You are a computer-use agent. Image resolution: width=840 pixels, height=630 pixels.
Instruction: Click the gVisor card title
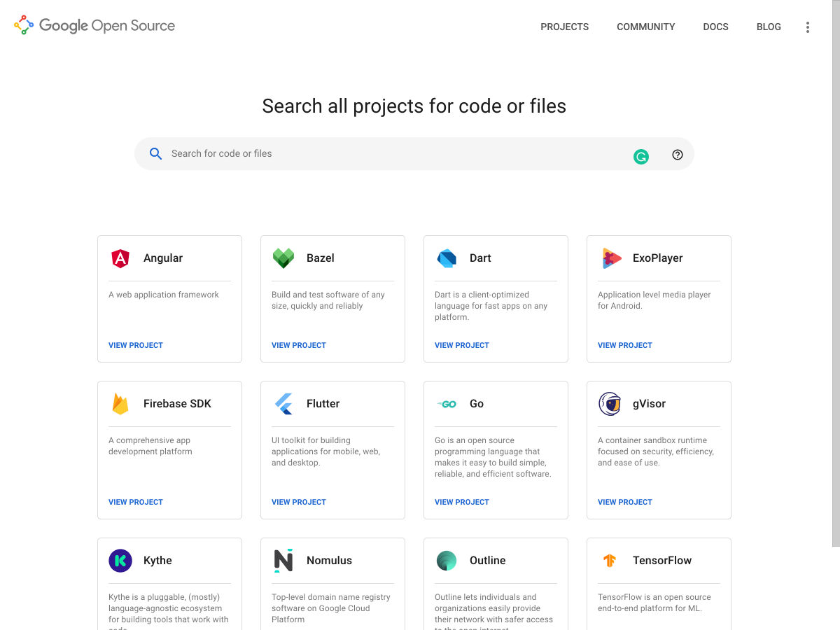tap(650, 404)
